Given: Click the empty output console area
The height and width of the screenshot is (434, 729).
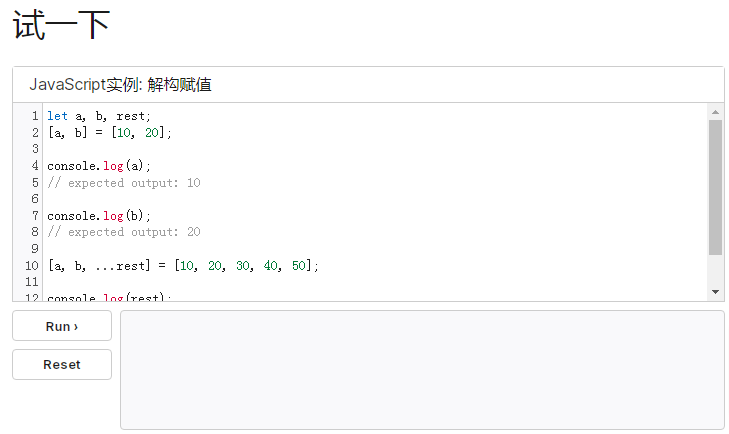Looking at the screenshot, I should point(421,370).
